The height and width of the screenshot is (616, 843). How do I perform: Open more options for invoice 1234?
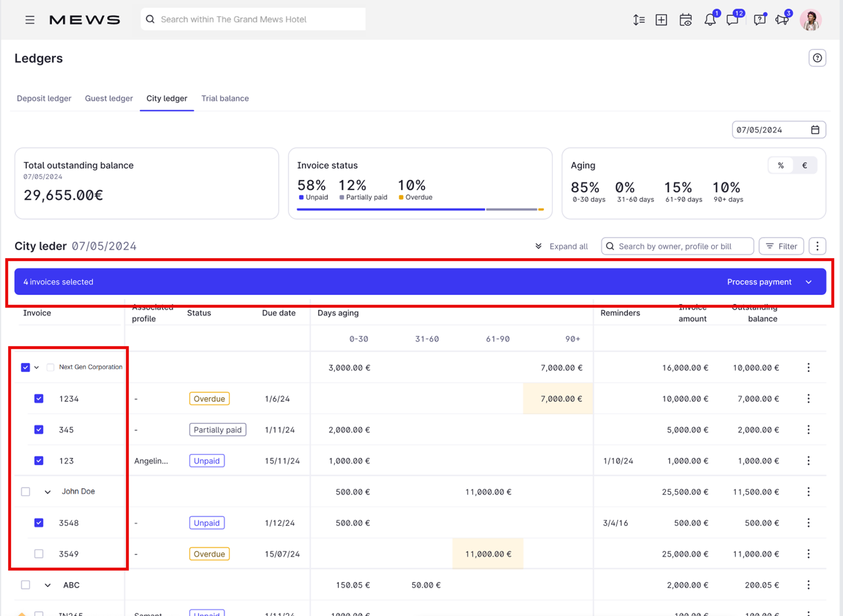(x=808, y=399)
